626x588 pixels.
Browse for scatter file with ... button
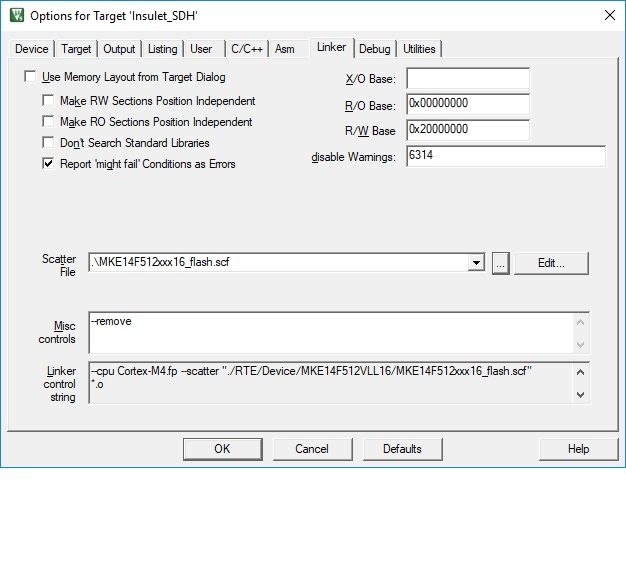click(x=501, y=263)
